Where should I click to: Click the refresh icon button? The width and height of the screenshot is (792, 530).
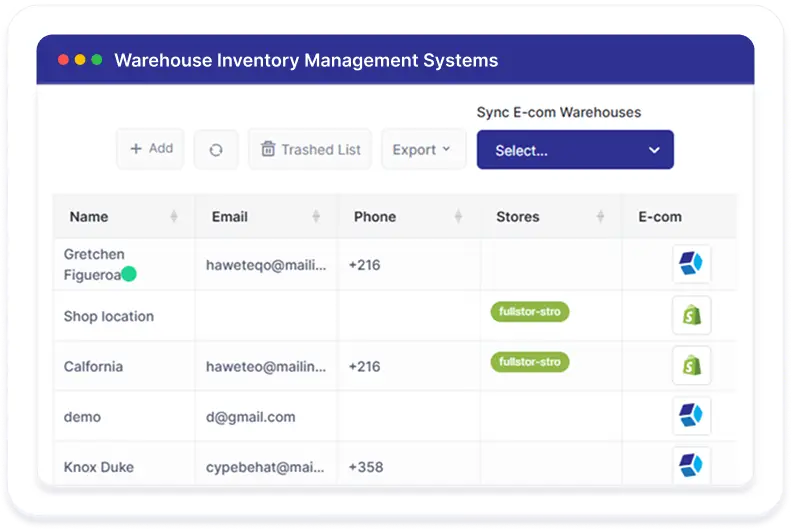pyautogui.click(x=216, y=150)
